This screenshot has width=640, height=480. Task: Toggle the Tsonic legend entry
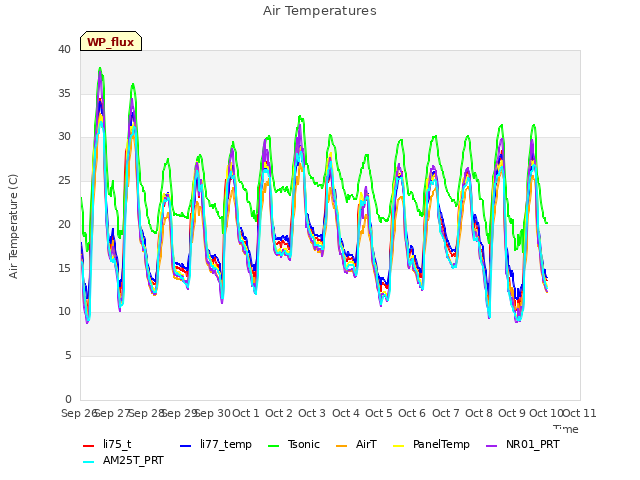point(293,444)
